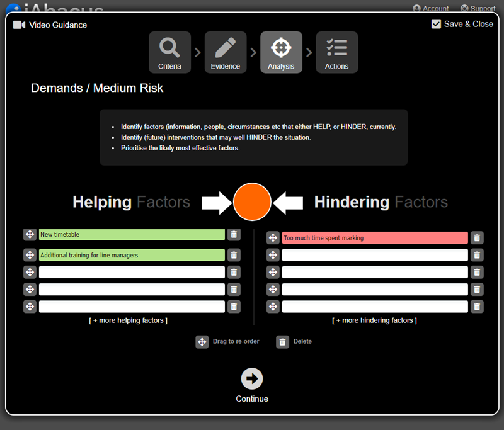Edit the New timetable helping factor field
This screenshot has width=504, height=430.
[x=132, y=234]
